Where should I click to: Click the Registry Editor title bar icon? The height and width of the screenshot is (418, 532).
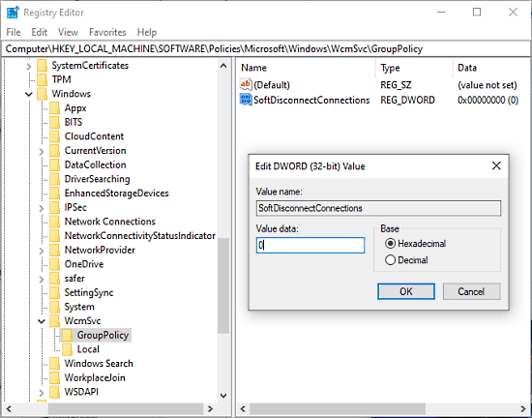[13, 13]
